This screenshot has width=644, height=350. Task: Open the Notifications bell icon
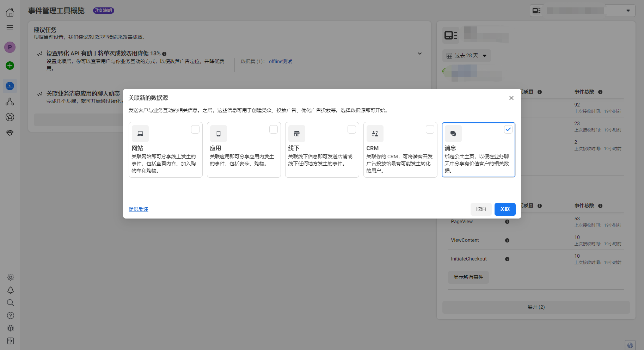tap(10, 290)
